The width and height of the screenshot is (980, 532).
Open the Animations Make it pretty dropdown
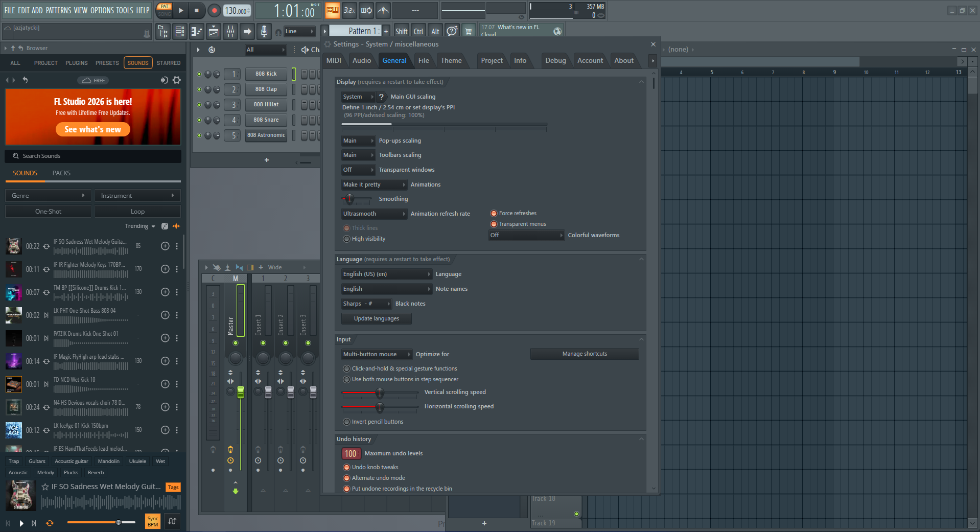(374, 184)
